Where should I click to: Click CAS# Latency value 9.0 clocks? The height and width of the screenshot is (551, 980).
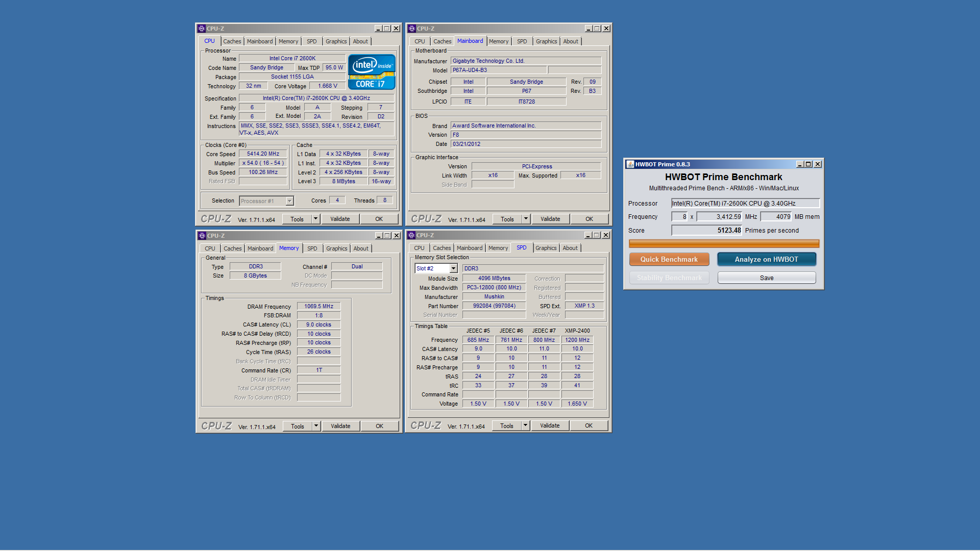[319, 324]
